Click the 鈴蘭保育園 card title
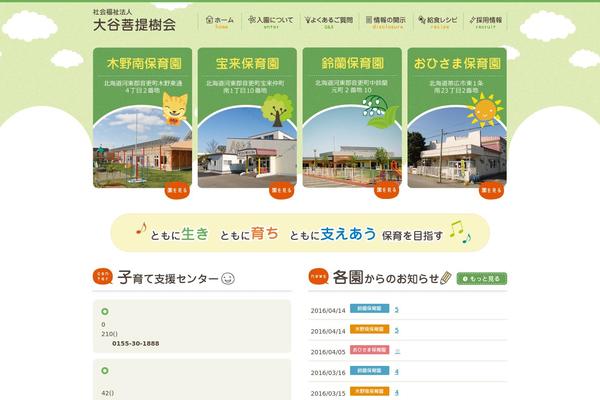Image resolution: width=600 pixels, height=400 pixels. (352, 64)
